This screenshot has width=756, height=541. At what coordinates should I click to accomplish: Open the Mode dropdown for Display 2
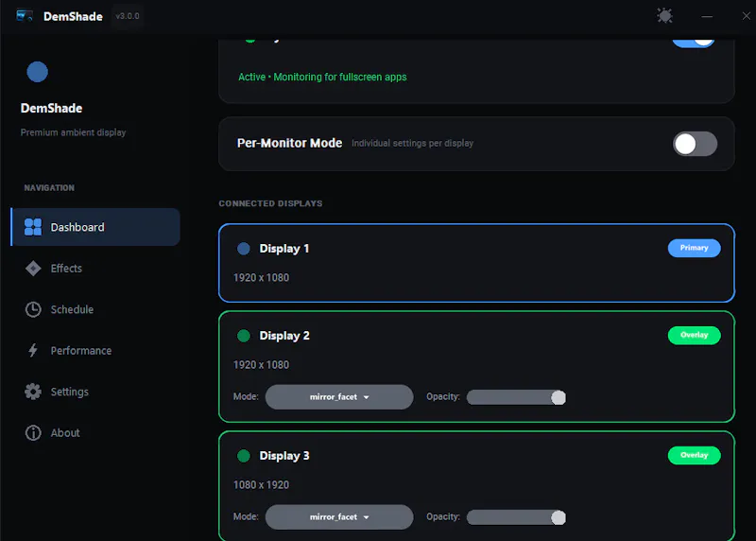click(339, 396)
